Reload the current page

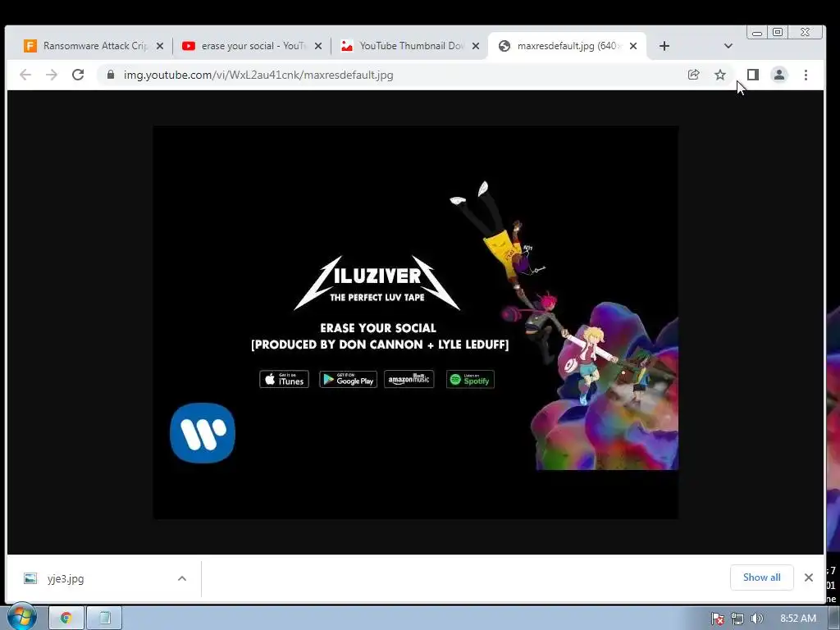(78, 75)
